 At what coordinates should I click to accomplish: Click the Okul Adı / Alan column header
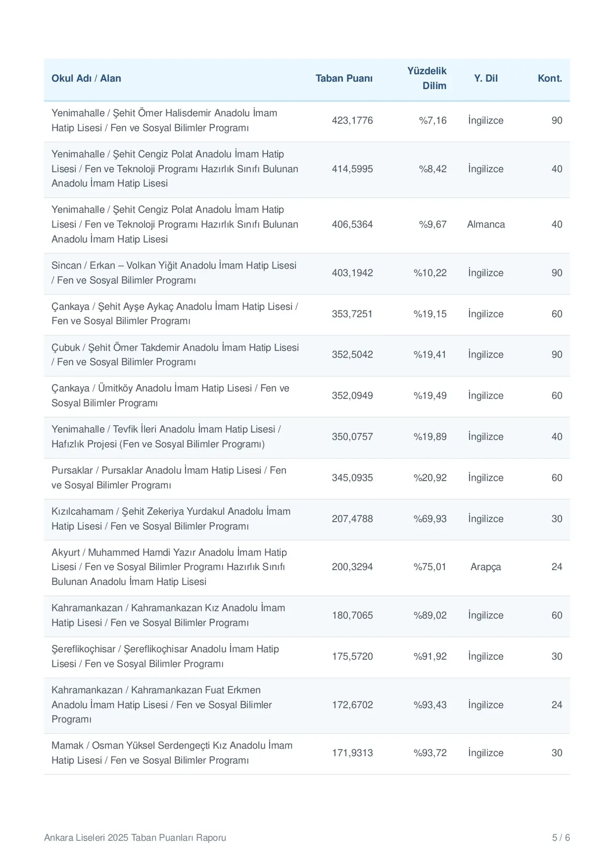(x=86, y=78)
